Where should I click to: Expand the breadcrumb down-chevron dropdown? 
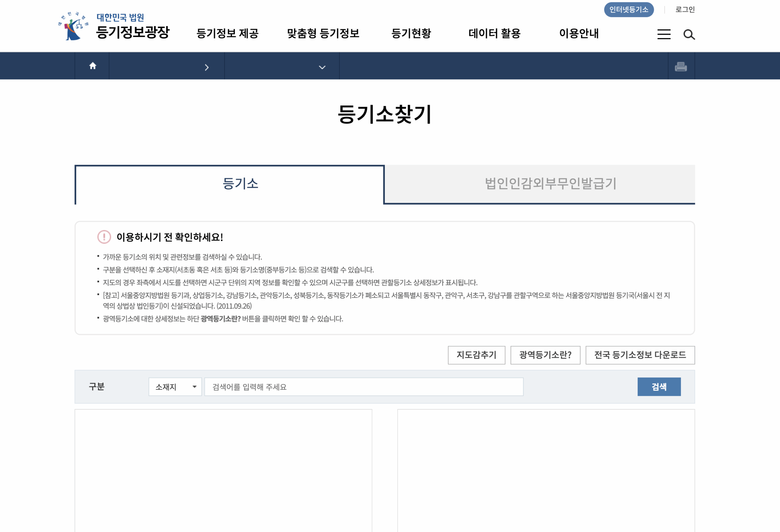322,67
